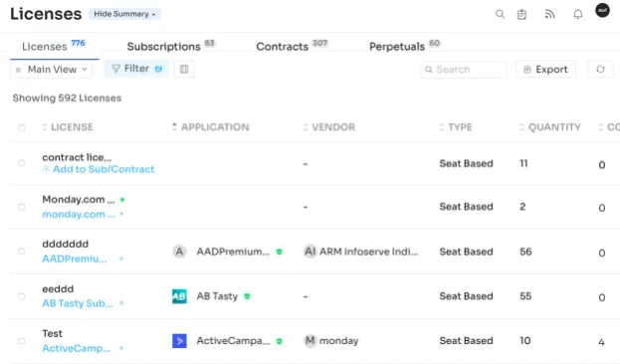Image resolution: width=620 pixels, height=364 pixels.
Task: Expand the Main View dropdown
Action: (x=52, y=70)
